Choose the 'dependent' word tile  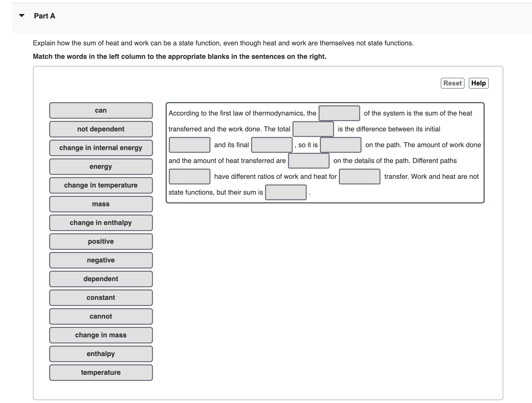click(x=101, y=279)
